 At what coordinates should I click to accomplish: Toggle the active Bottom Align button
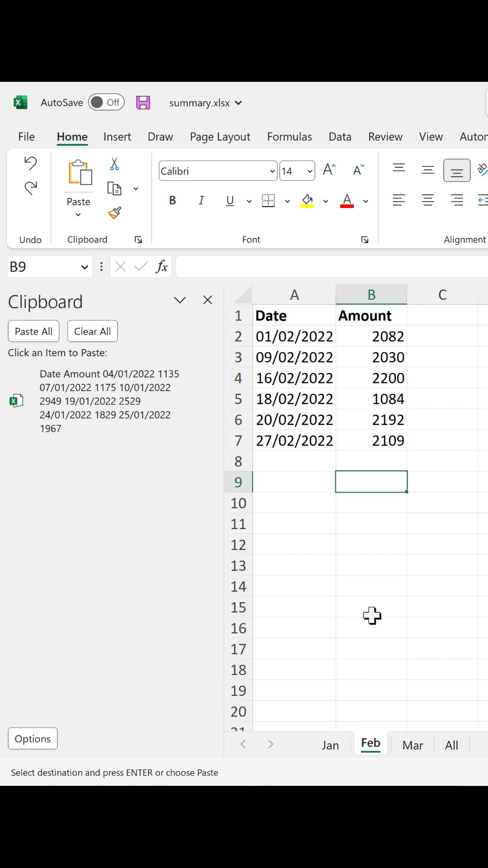click(457, 170)
